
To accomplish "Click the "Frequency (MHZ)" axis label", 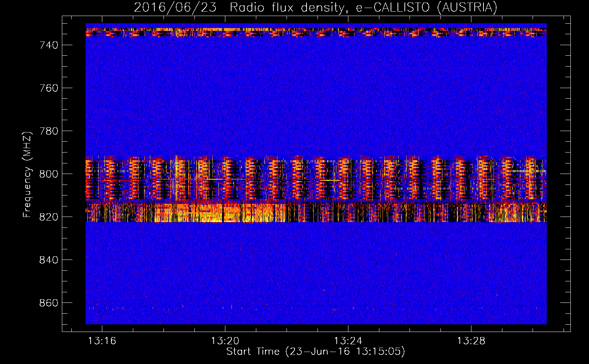I will [27, 174].
